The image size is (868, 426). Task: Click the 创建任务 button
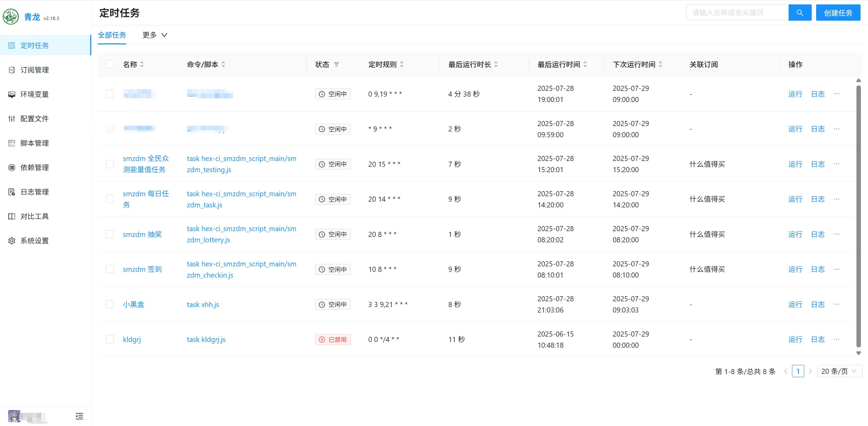tap(838, 13)
